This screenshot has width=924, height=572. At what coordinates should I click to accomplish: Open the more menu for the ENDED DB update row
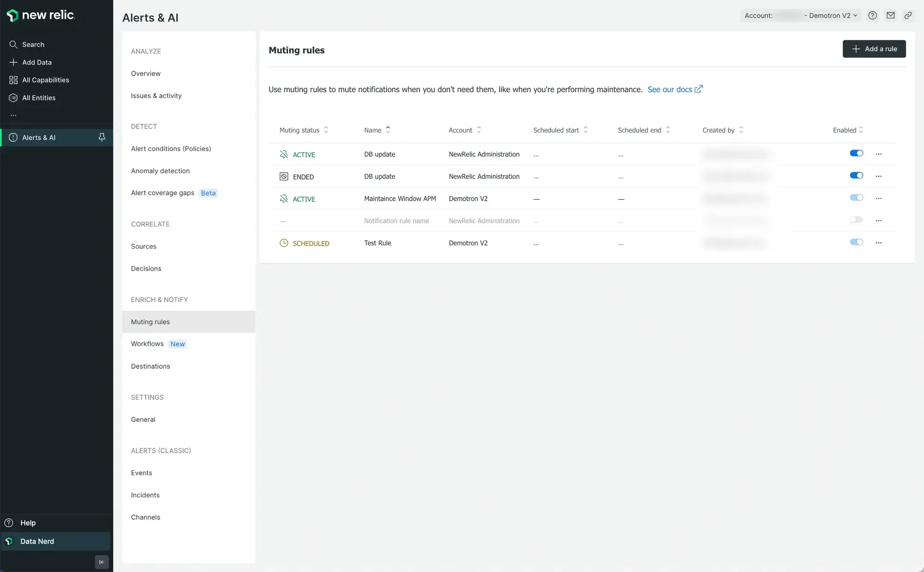tap(879, 176)
